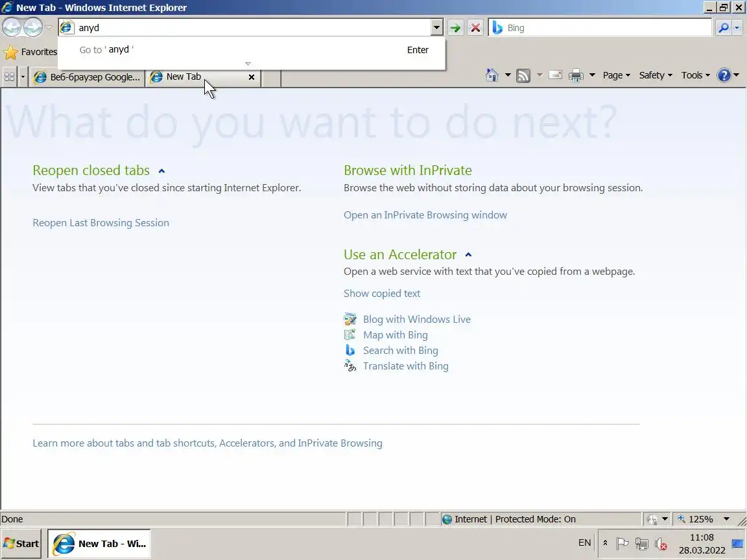
Task: Open the tab list dropdown arrow
Action: pos(23,76)
